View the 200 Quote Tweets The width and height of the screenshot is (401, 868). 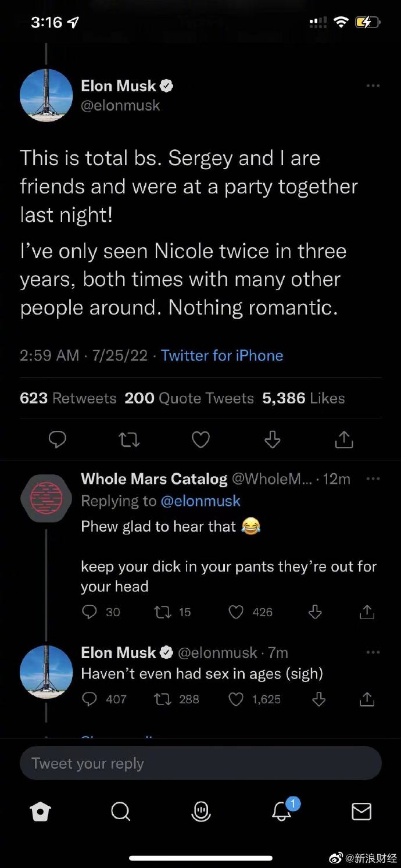pyautogui.click(x=189, y=398)
